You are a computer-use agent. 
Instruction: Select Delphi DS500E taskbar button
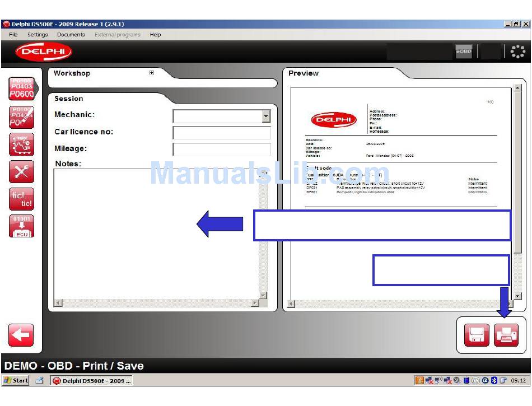[91, 381]
